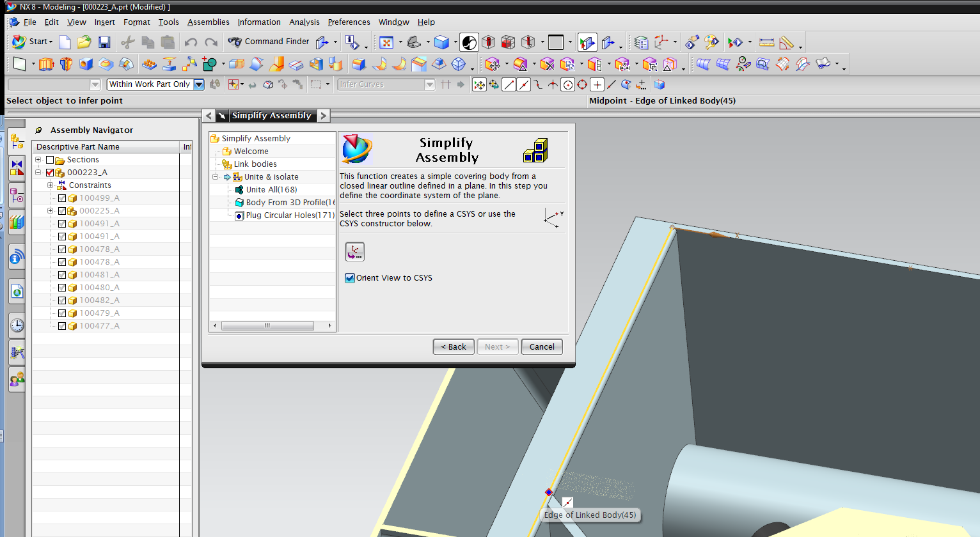The width and height of the screenshot is (980, 537).
Task: Toggle checkbox for component 100477_A
Action: tap(62, 326)
